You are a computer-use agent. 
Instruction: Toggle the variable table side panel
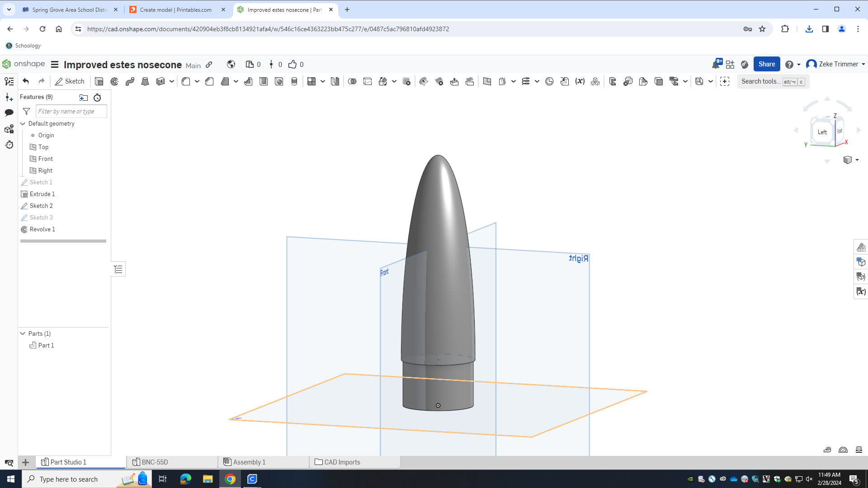pyautogui.click(x=861, y=291)
